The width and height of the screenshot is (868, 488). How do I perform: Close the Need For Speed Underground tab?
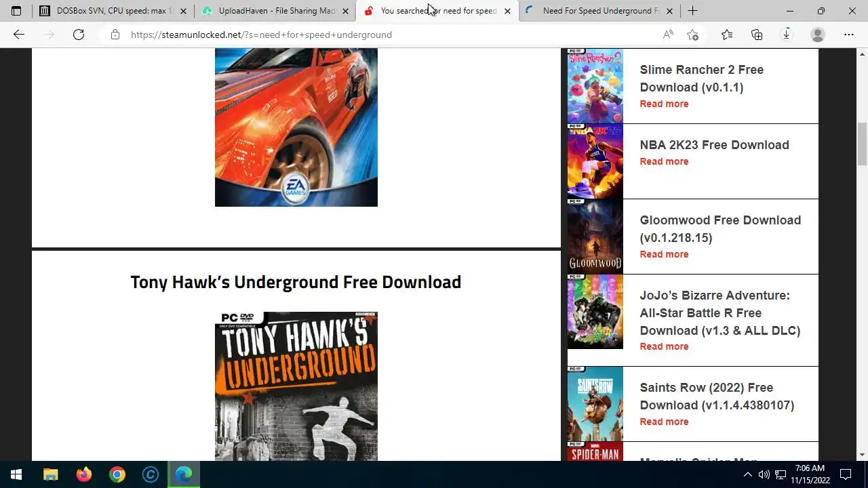670,11
